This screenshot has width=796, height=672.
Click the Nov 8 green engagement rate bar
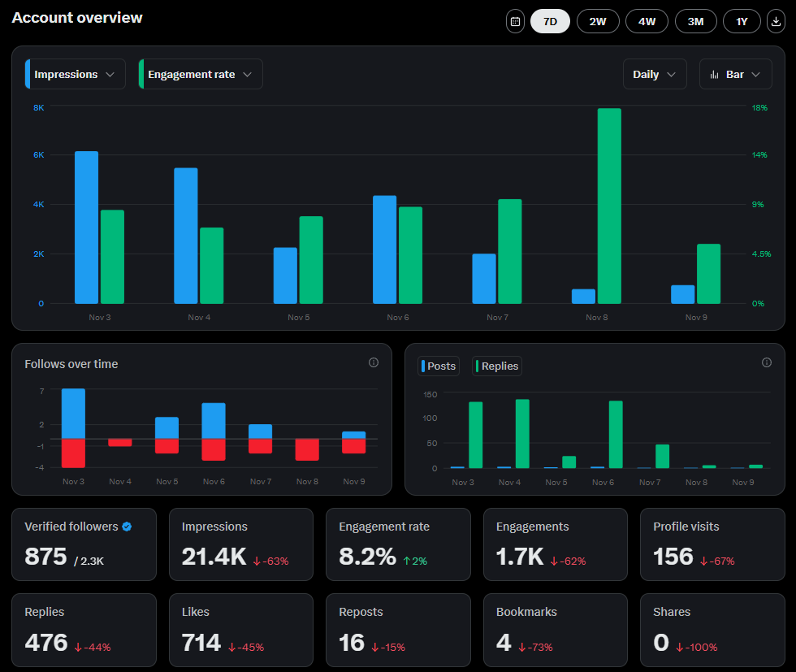609,206
